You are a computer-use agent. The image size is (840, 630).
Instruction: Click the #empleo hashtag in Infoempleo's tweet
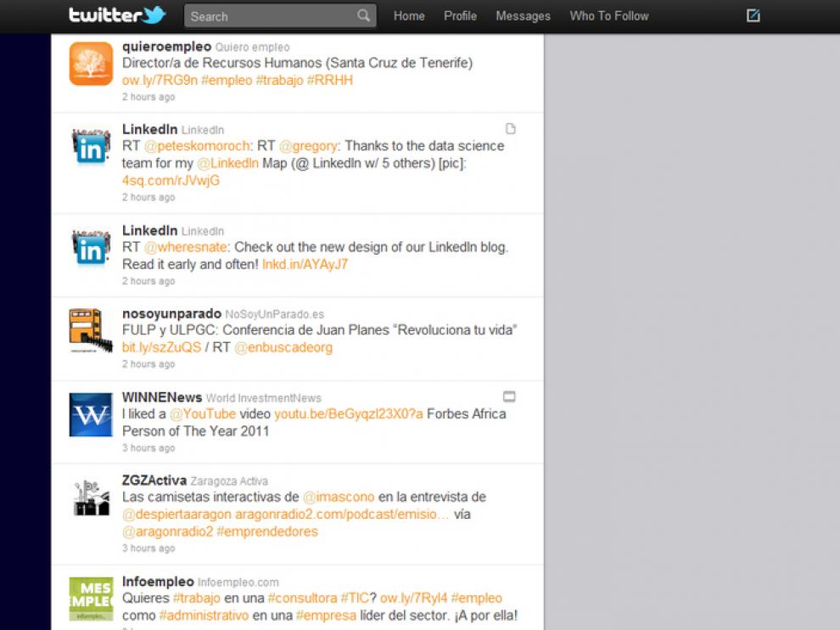[477, 599]
